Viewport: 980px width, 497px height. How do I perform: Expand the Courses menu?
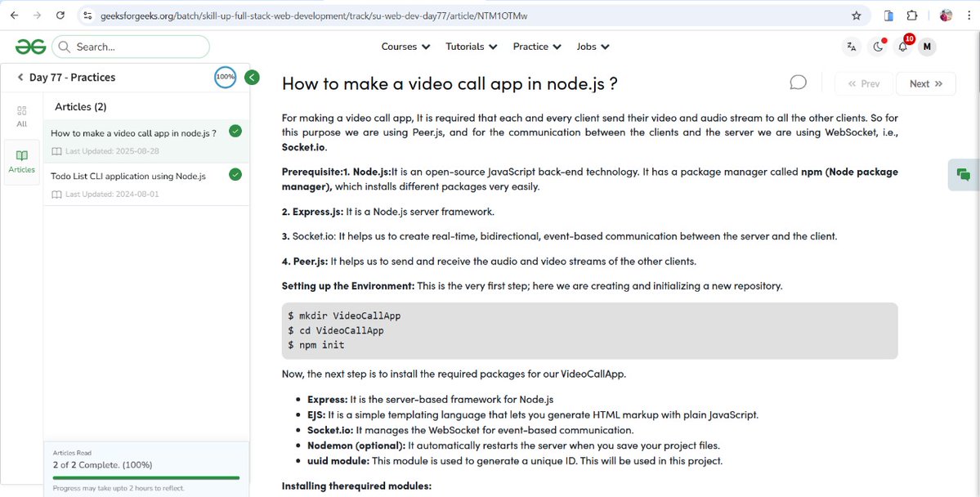(x=405, y=47)
